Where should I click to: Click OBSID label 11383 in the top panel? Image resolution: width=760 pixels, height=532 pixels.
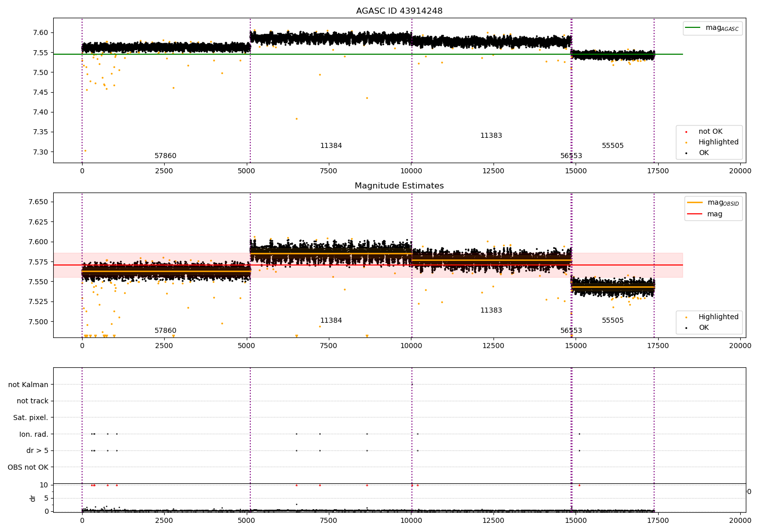tap(491, 136)
